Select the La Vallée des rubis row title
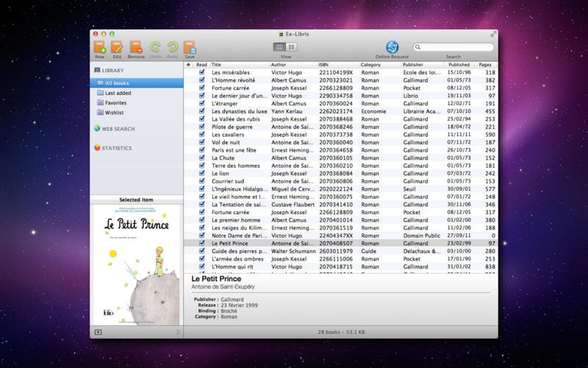 [236, 119]
